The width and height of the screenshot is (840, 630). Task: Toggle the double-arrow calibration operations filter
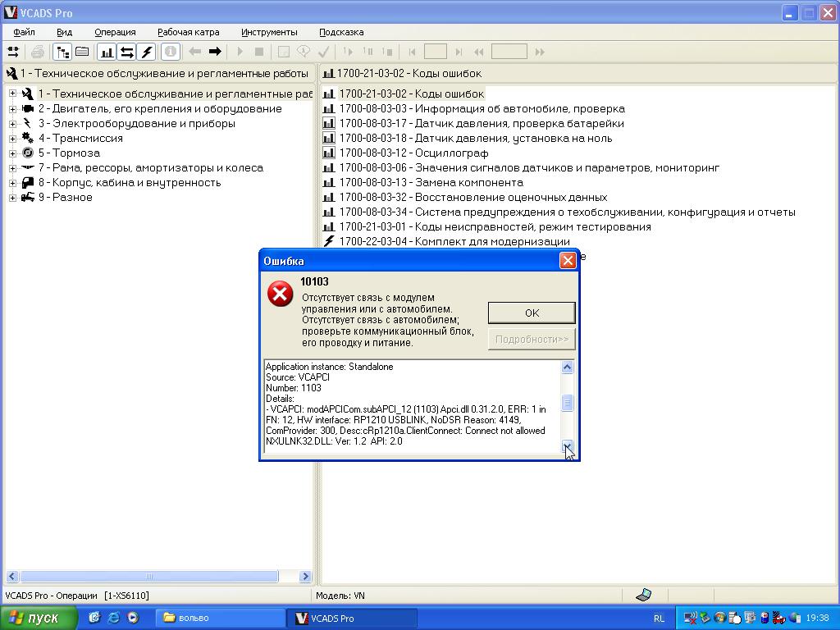pyautogui.click(x=126, y=52)
